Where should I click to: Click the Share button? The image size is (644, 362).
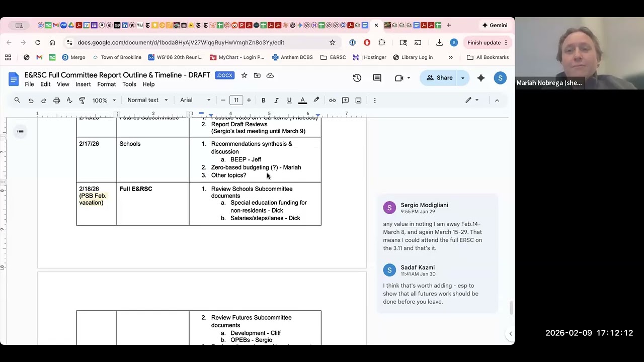pos(439,78)
